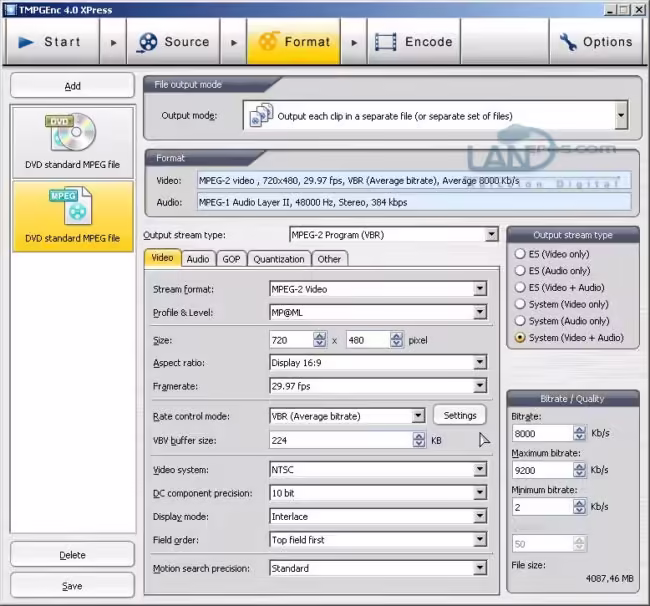The image size is (650, 606).
Task: Click arrow between Source and Format
Action: [234, 42]
